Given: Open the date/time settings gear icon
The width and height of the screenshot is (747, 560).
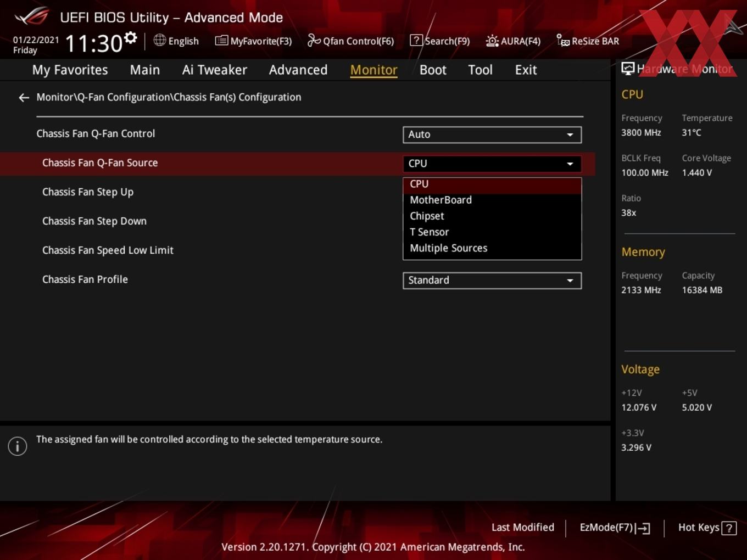Looking at the screenshot, I should pos(130,37).
